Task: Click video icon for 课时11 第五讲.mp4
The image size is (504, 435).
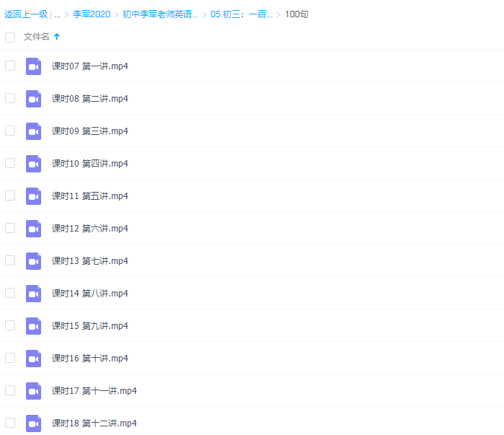Action: point(33,196)
